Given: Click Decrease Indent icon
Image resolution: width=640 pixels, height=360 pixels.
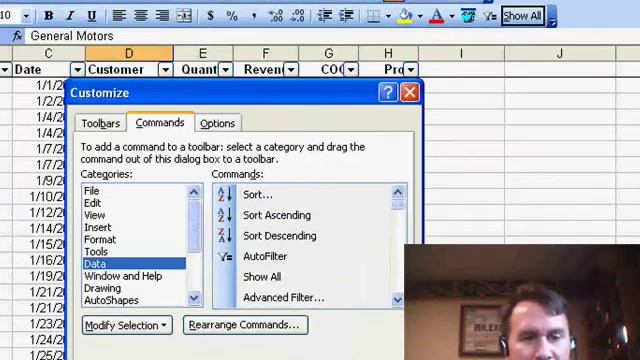Looking at the screenshot, I should 324,16.
